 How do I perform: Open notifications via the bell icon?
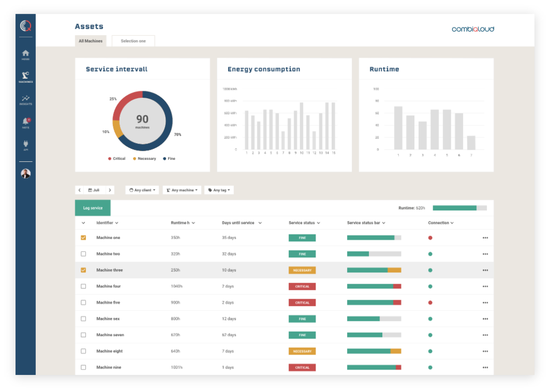tap(25, 121)
